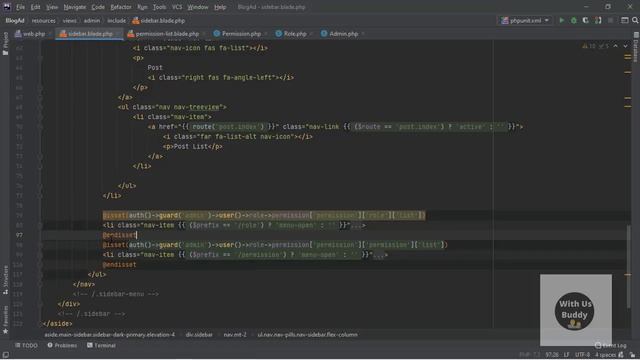The width and height of the screenshot is (640, 360).
Task: Collapse the ul nav-treeview fold marker
Action: (40, 107)
